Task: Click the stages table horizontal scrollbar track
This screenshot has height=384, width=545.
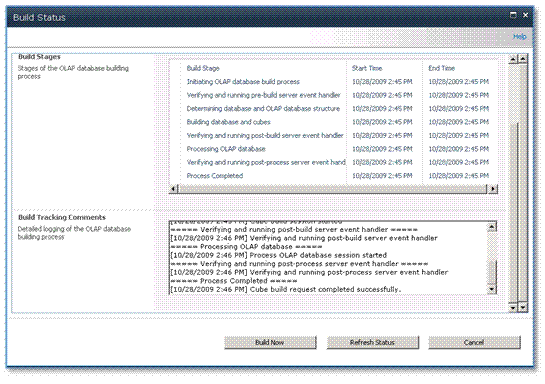Action: 333,189
